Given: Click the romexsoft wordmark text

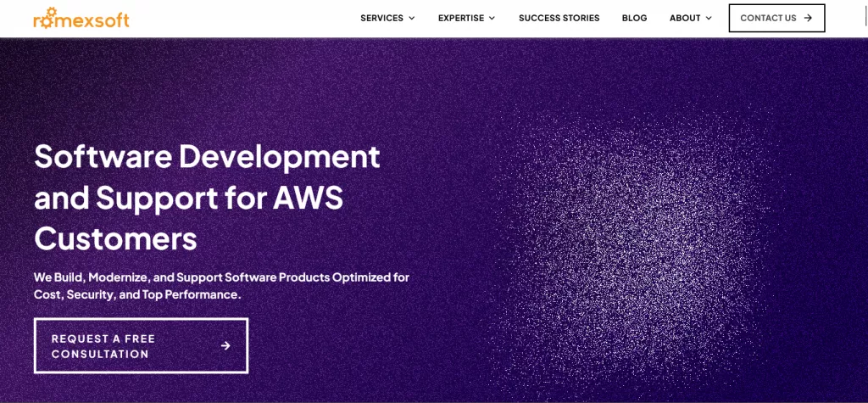Looking at the screenshot, I should (81, 20).
